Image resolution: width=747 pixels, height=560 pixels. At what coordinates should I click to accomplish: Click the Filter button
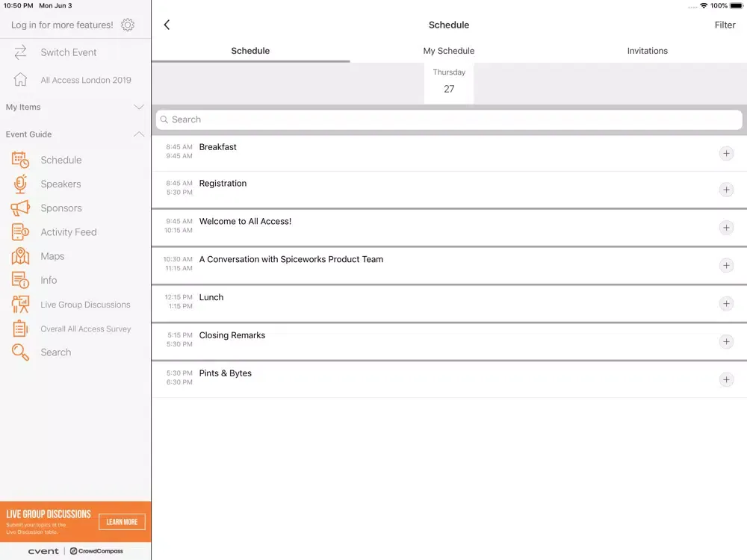[725, 25]
